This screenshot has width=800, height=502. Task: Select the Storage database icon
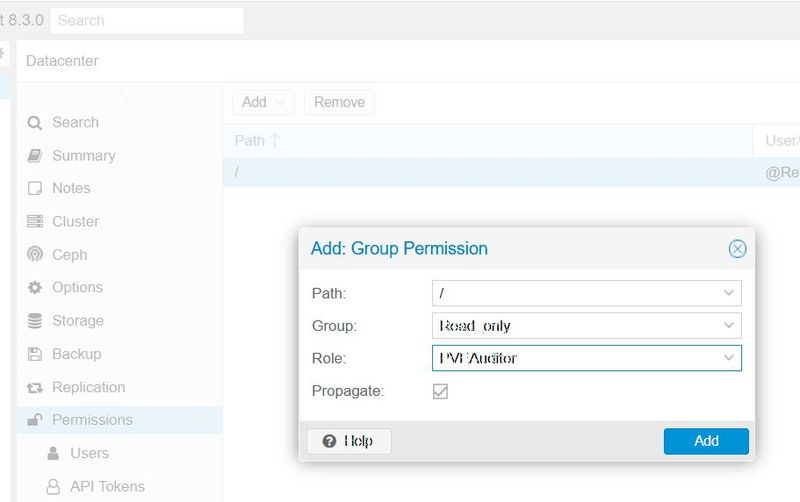tap(34, 321)
